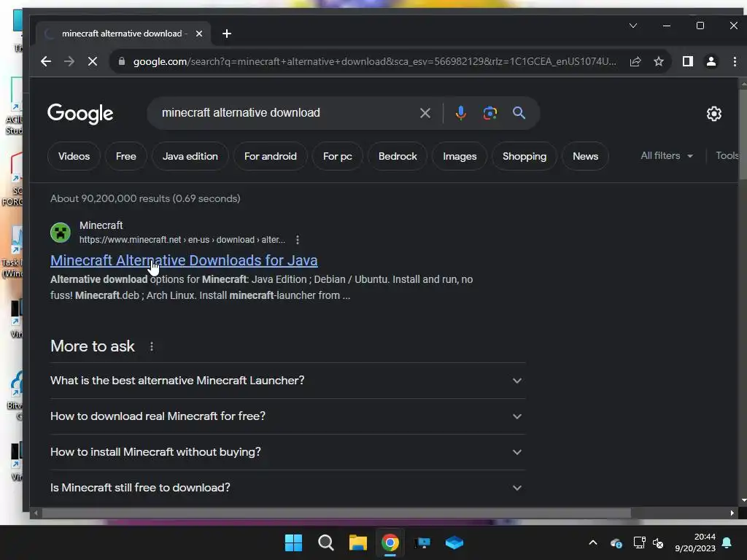Click the vertical scrollbar thumb
This screenshot has width=747, height=560.
click(x=743, y=135)
